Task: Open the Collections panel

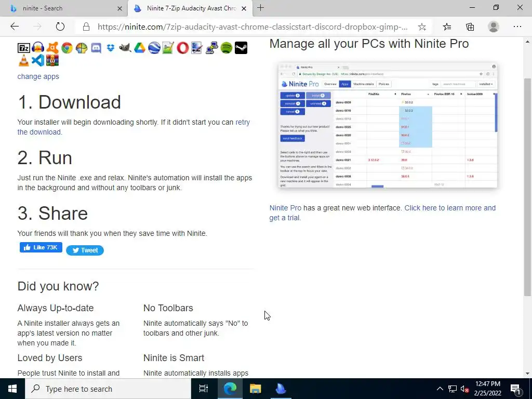Action: point(470,26)
